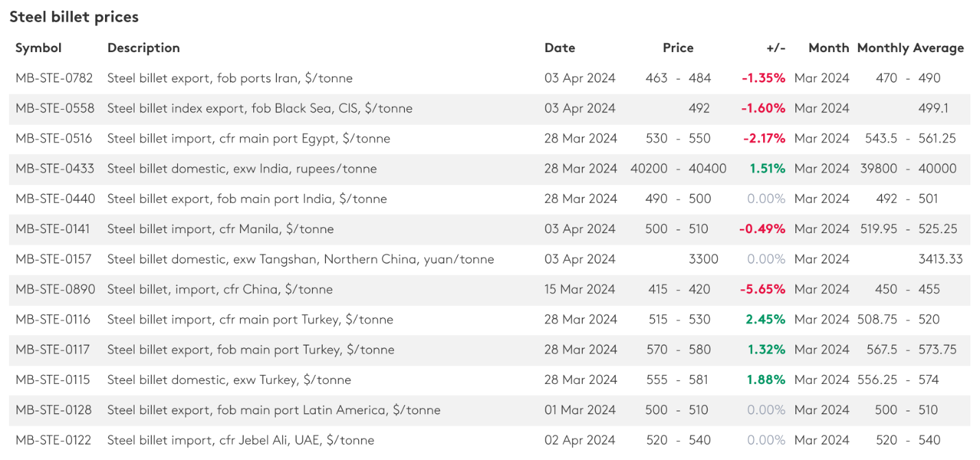The width and height of the screenshot is (980, 460).
Task: Select the India domestic rupees/tonne row
Action: point(242,169)
